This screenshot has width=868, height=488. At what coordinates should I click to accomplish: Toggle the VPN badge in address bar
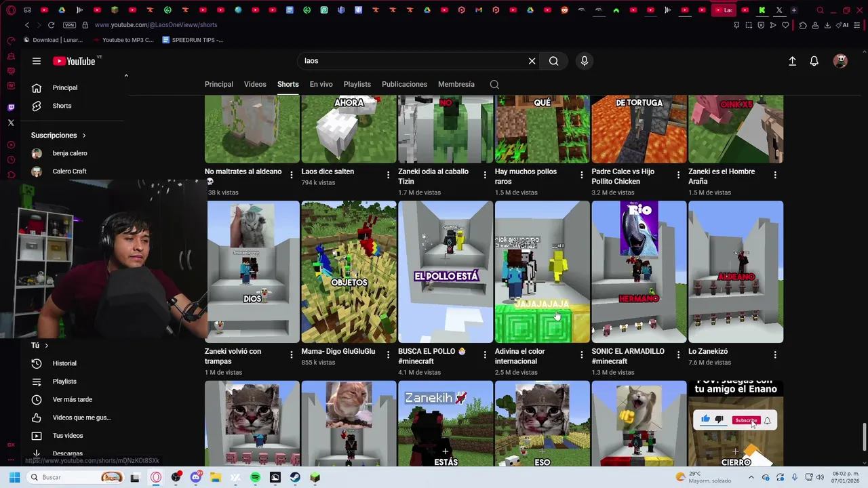[x=69, y=25]
